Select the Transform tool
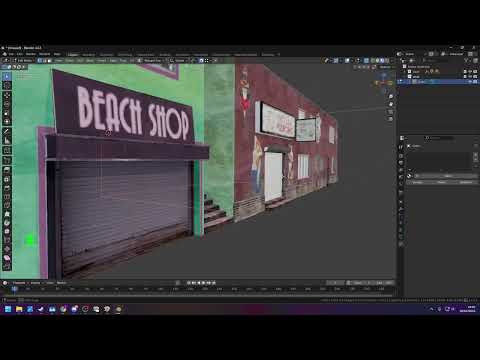 (7, 122)
